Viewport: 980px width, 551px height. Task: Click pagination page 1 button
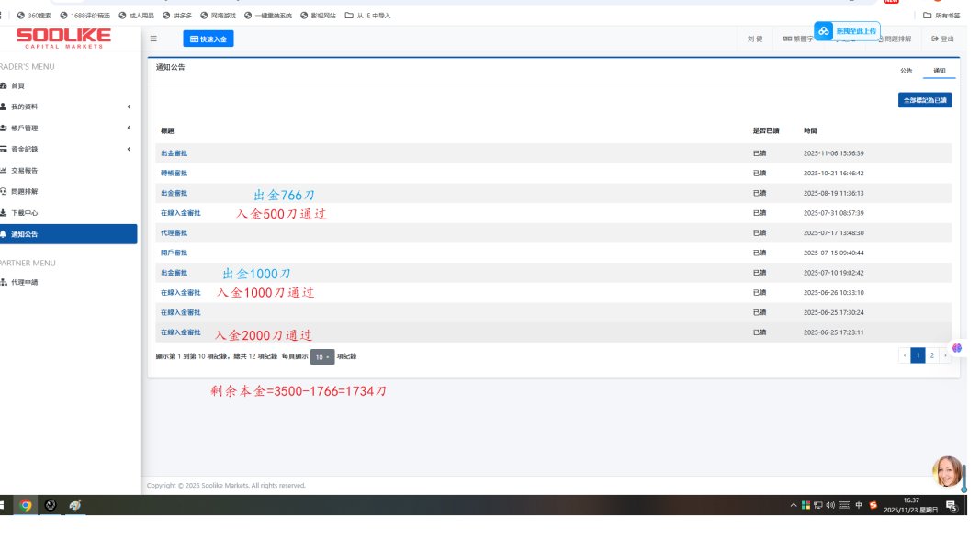[x=918, y=355]
